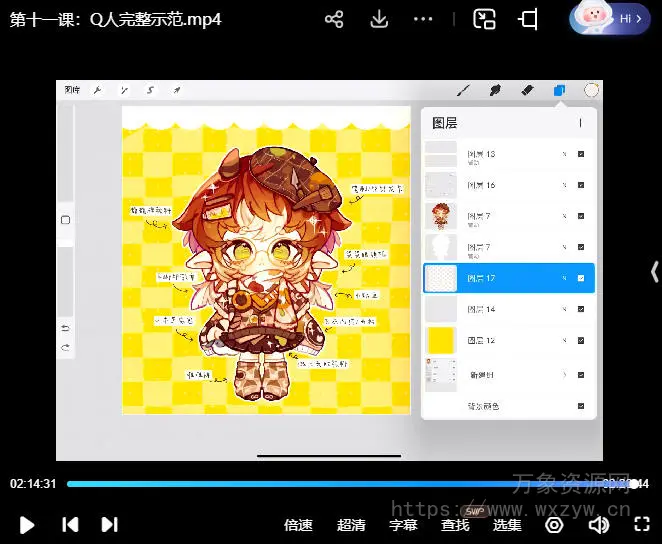The height and width of the screenshot is (544, 662).
Task: Open the 字幕 subtitles menu
Action: click(403, 525)
